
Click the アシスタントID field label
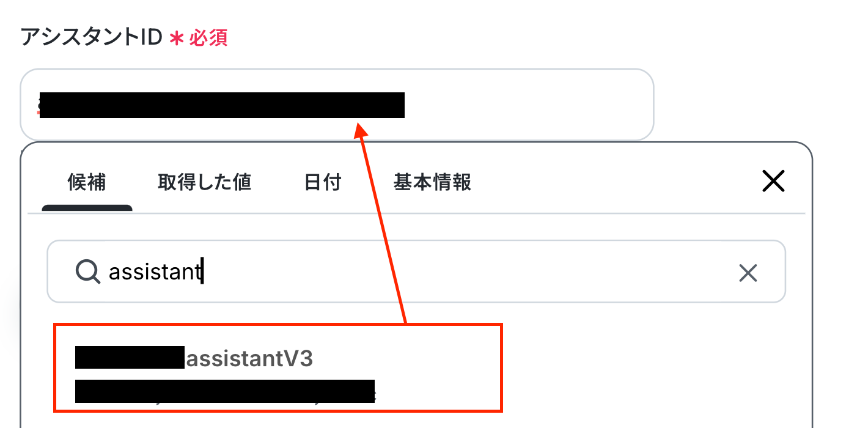click(x=91, y=38)
